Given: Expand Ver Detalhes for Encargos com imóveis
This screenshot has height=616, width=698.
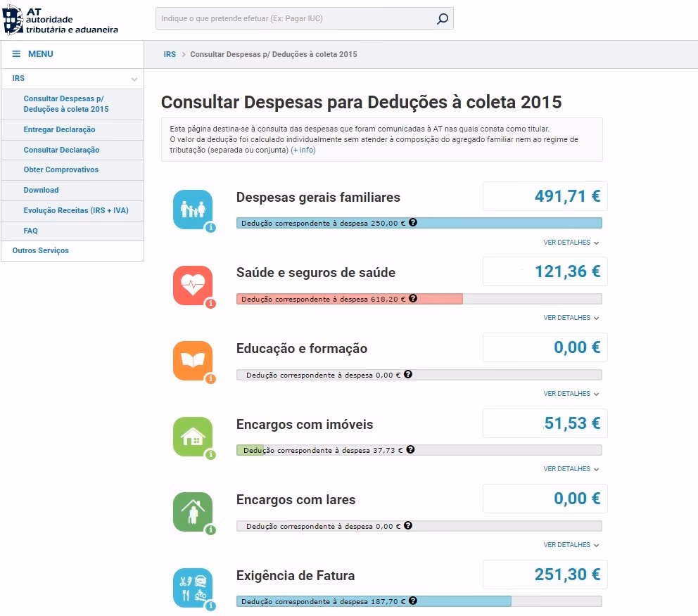Looking at the screenshot, I should (571, 469).
